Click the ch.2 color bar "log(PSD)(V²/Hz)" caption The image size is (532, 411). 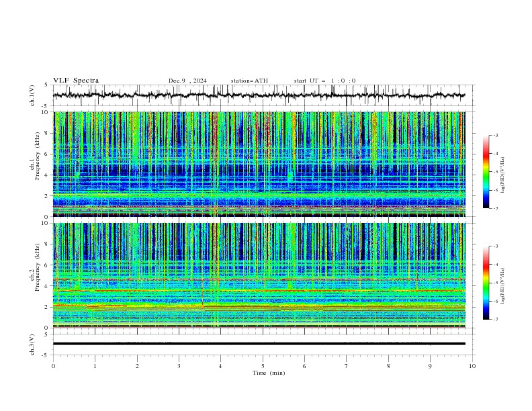503,285
